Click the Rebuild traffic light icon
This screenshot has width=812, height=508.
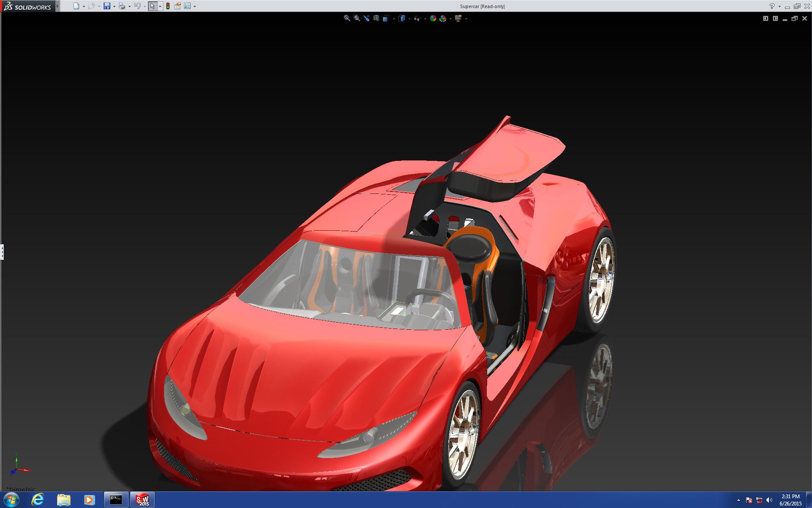(168, 6)
